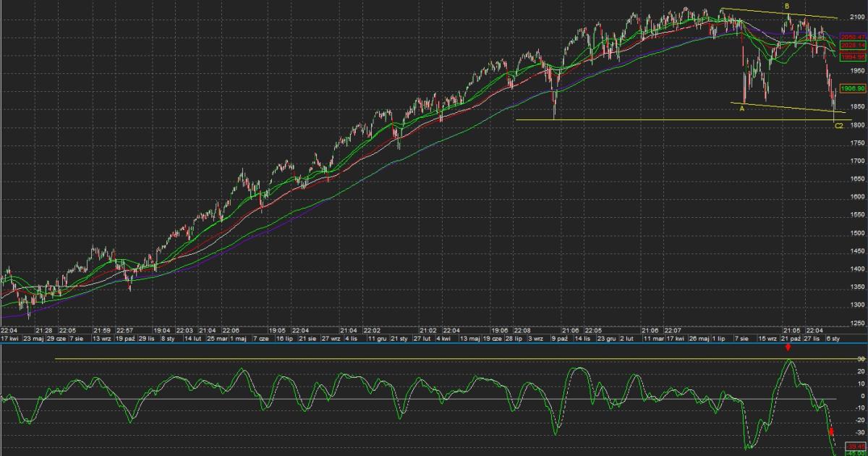This screenshot has width=868, height=456.
Task: Click the '1 maj' date label
Action: pos(238,338)
